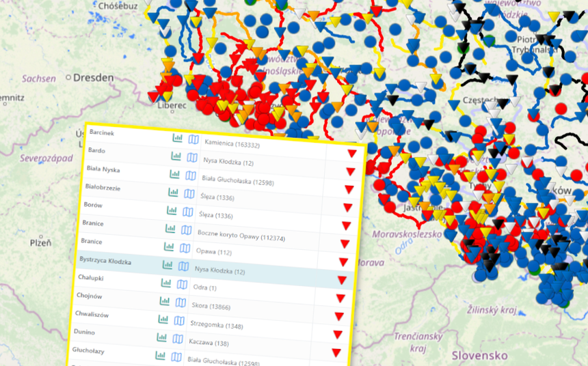
Task: Click map icon in Głuchołazy row
Action: coord(176,356)
